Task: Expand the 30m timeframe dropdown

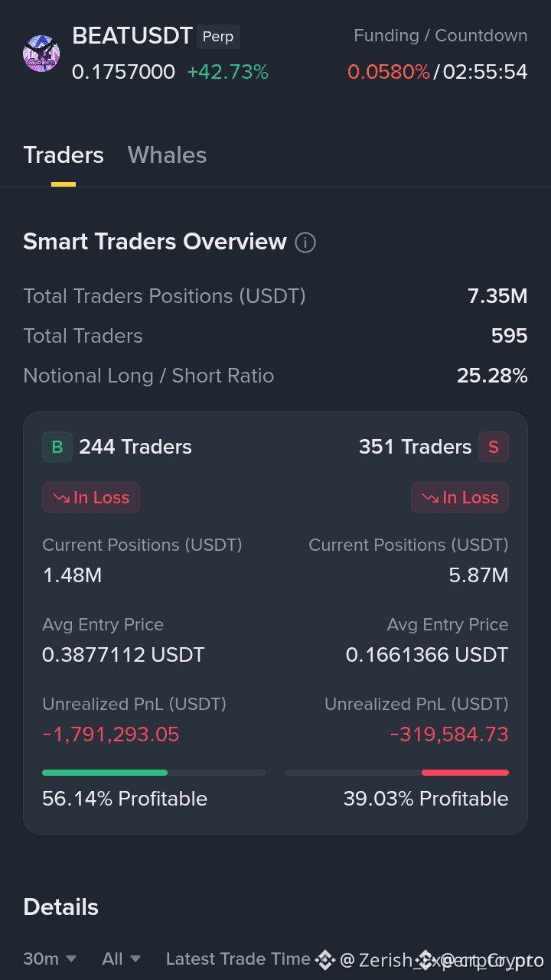Action: pos(50,959)
